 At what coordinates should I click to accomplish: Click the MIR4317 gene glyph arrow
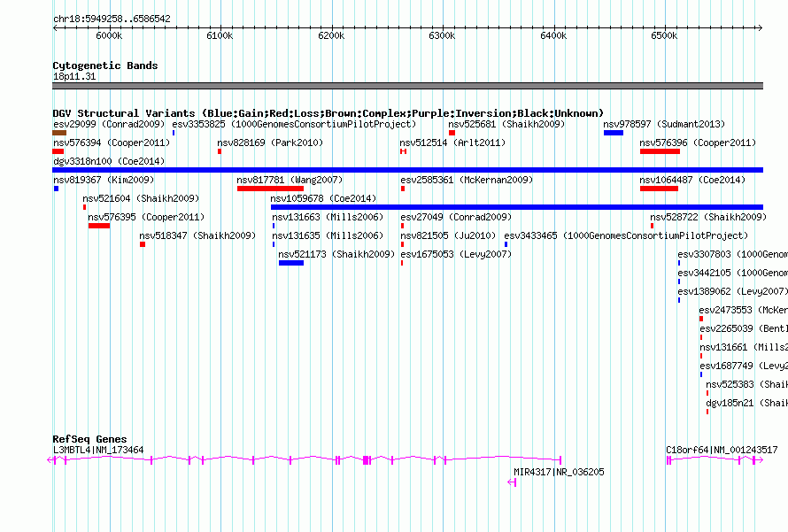512,482
